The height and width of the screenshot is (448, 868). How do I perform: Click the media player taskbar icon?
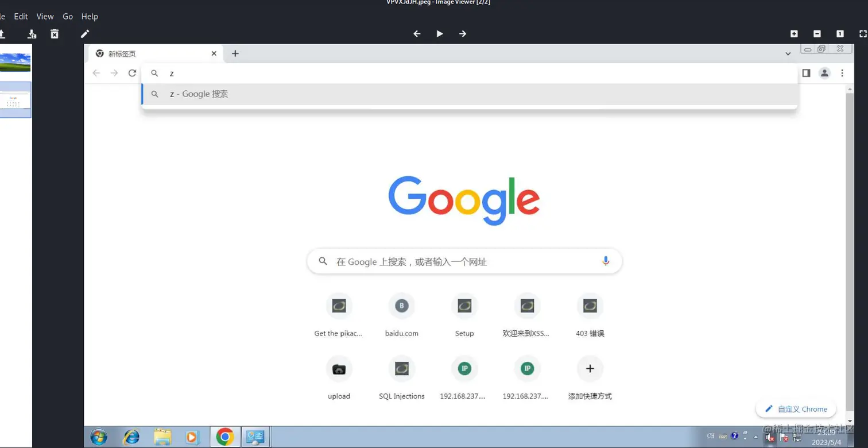click(192, 437)
